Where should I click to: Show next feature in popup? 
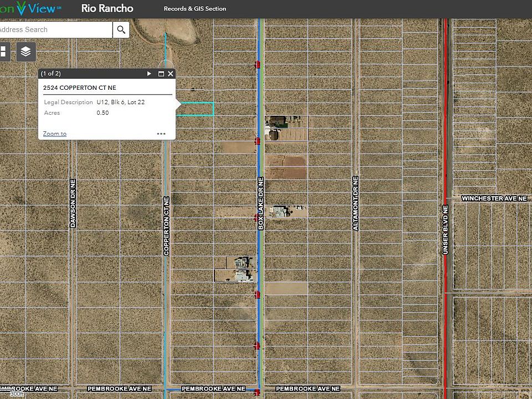click(x=149, y=74)
